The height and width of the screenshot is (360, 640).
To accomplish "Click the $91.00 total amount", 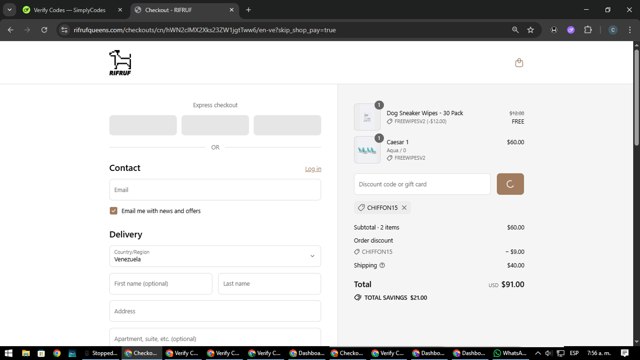I will 513,284.
